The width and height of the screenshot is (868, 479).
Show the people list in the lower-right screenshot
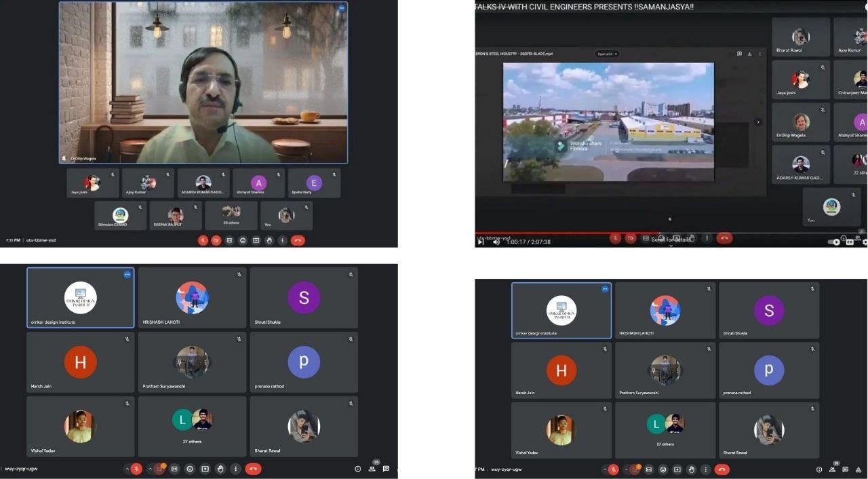click(833, 469)
